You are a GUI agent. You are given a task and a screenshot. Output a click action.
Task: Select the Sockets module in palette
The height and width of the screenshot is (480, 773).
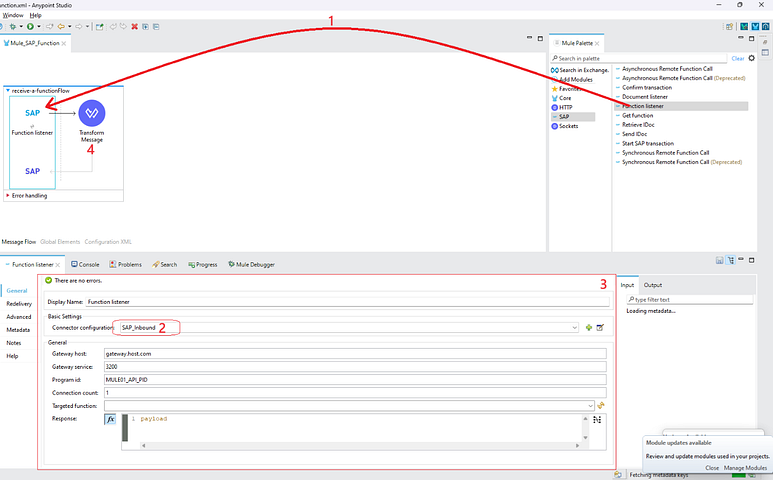click(565, 126)
